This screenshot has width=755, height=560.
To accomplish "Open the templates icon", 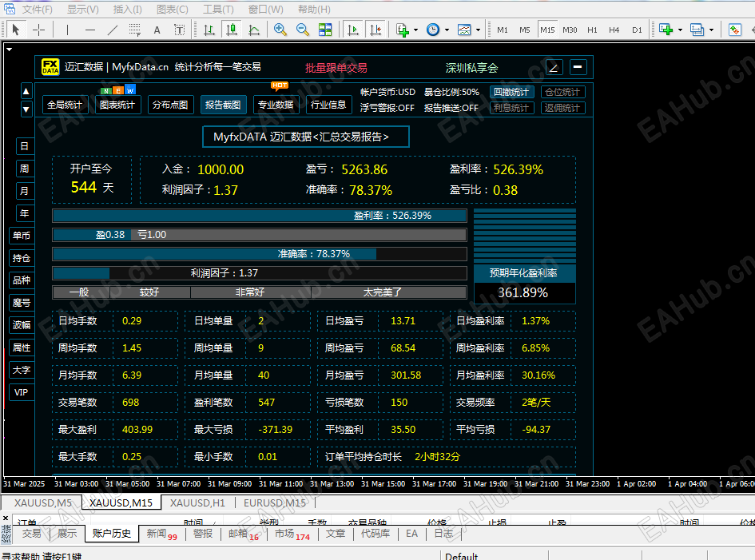I will [x=464, y=30].
